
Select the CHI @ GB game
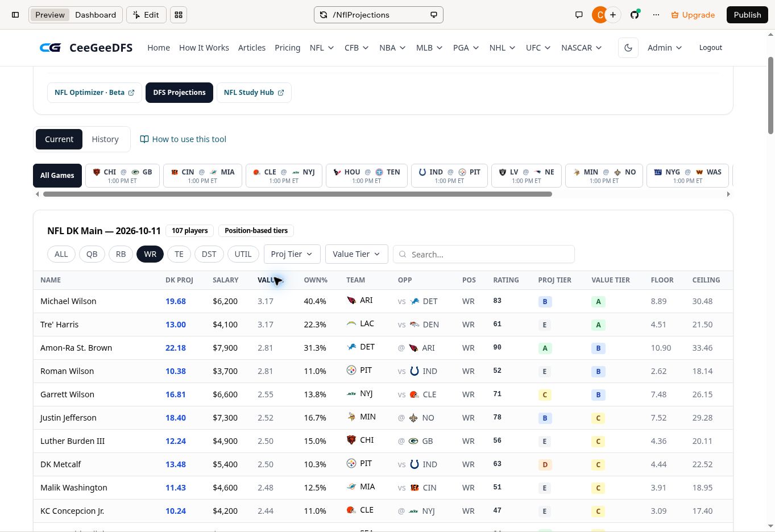(122, 176)
